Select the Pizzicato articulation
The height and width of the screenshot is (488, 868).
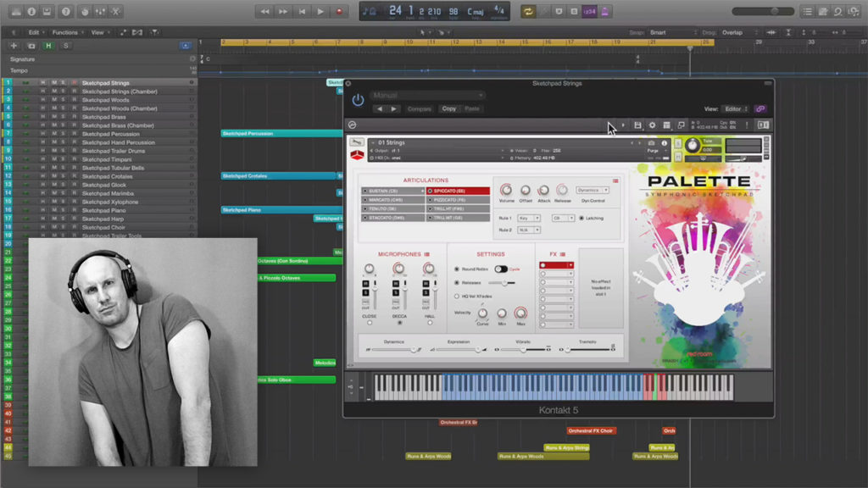point(459,200)
